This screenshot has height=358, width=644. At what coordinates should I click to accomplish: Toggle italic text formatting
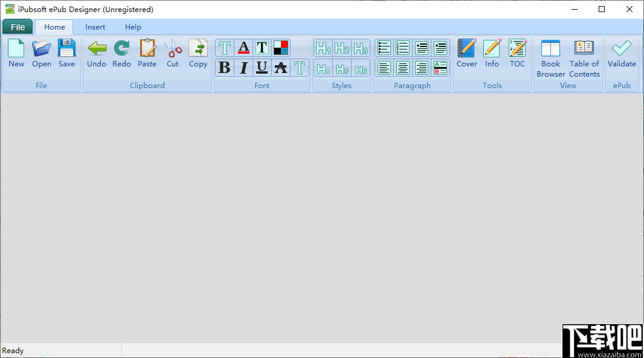pos(243,68)
